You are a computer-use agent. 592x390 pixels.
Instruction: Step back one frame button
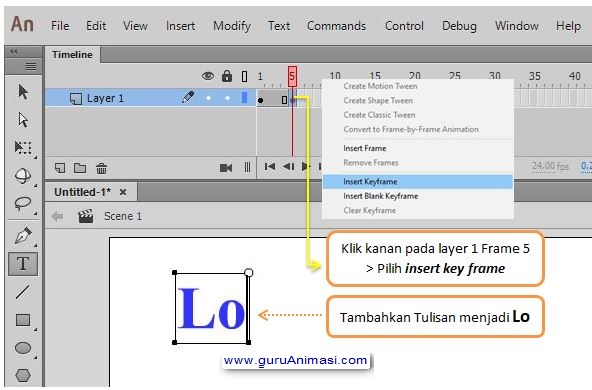(x=289, y=166)
